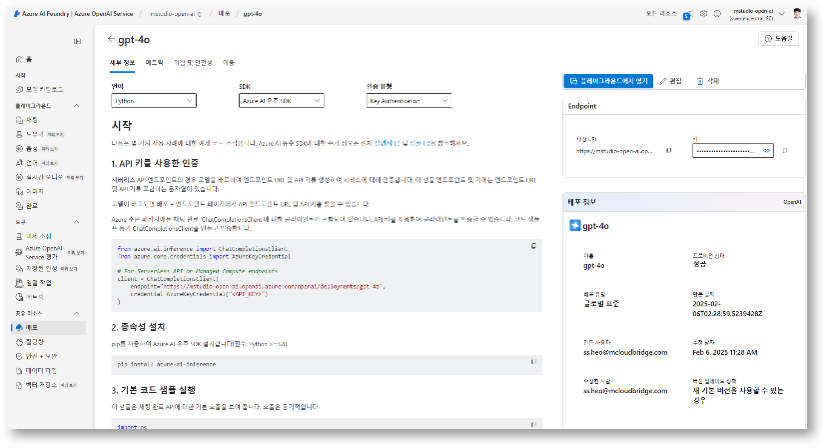Image resolution: width=826 pixels, height=448 pixels.
Task: Click the blue open in playground button
Action: 608,81
